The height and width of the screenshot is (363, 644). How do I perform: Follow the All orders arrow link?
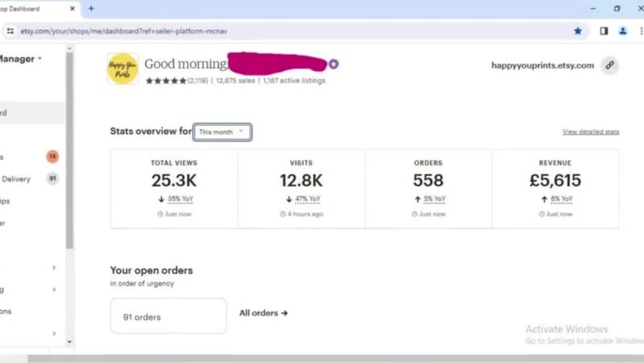263,313
